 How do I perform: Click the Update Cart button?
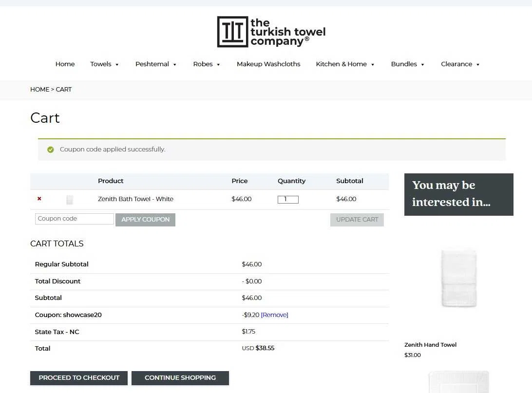357,220
